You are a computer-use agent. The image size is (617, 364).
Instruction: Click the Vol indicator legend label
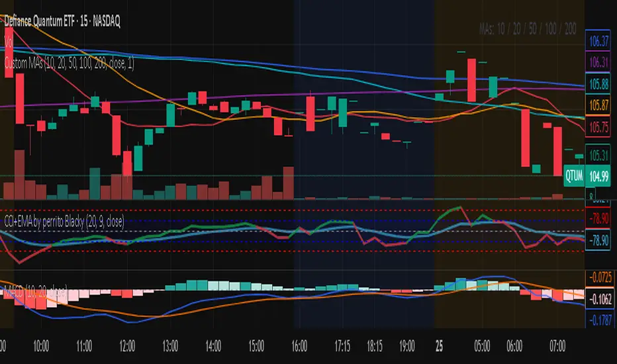[x=8, y=42]
